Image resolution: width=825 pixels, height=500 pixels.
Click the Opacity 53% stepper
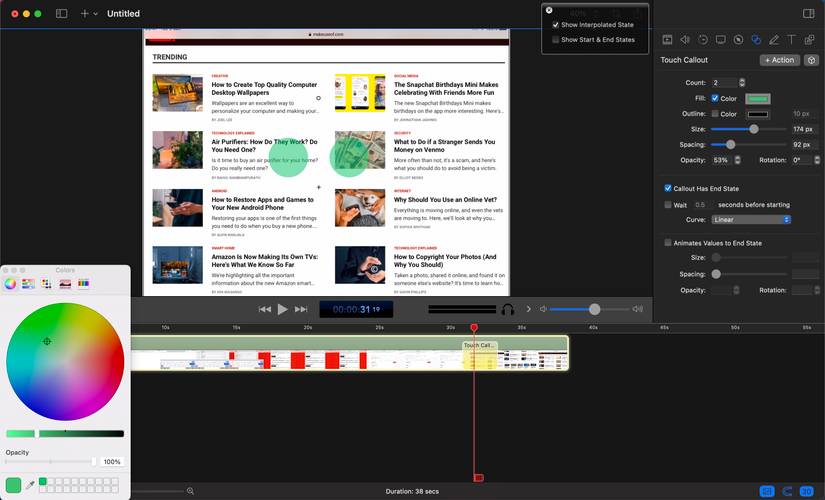click(737, 160)
